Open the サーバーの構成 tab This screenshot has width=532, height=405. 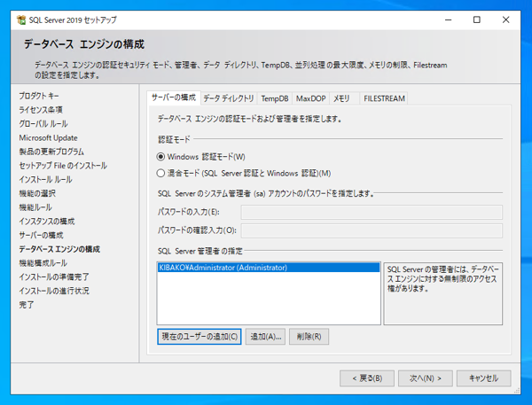[174, 97]
